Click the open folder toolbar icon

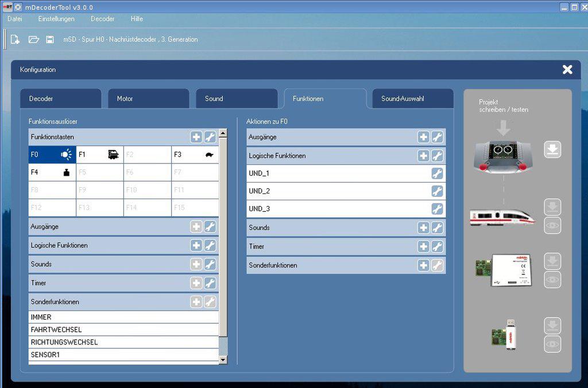(x=33, y=40)
